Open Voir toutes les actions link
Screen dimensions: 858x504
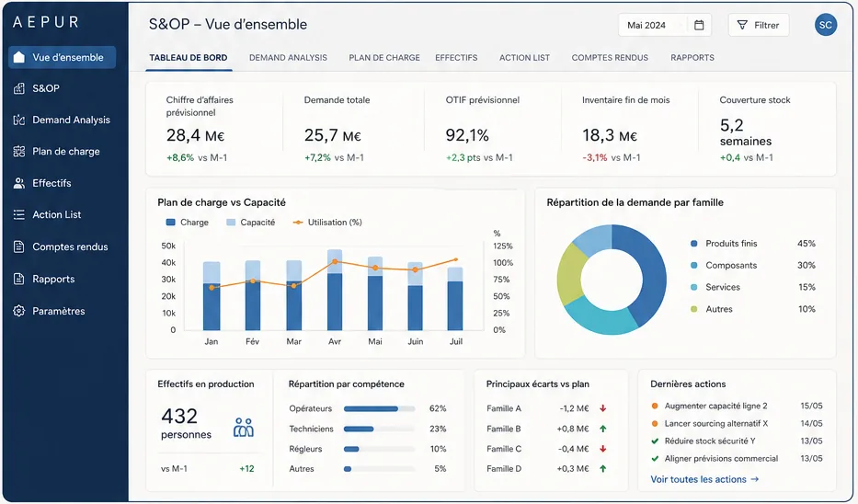point(704,479)
